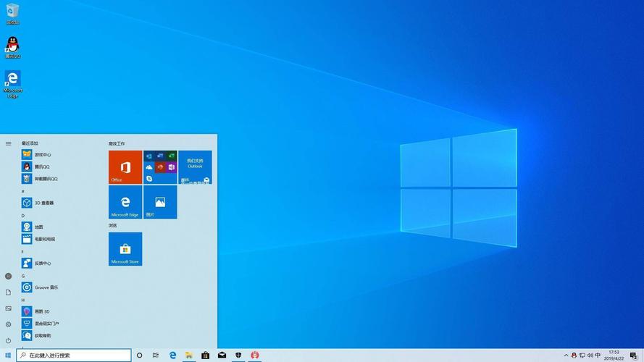Click the taskbar search box
This screenshot has height=362, width=644.
74,355
